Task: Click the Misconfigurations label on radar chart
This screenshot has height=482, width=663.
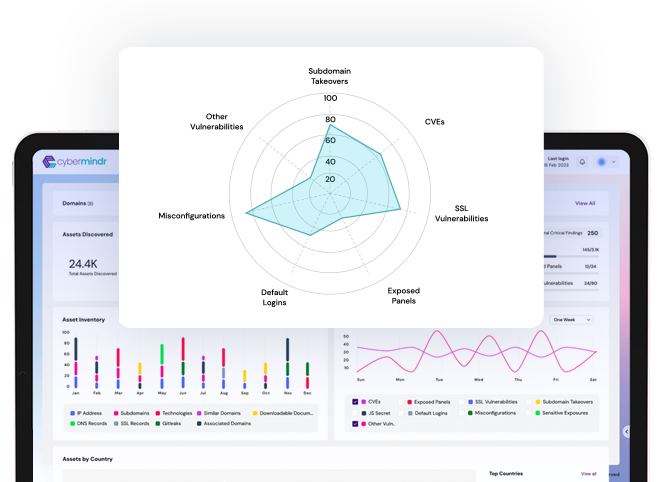Action: [x=192, y=216]
